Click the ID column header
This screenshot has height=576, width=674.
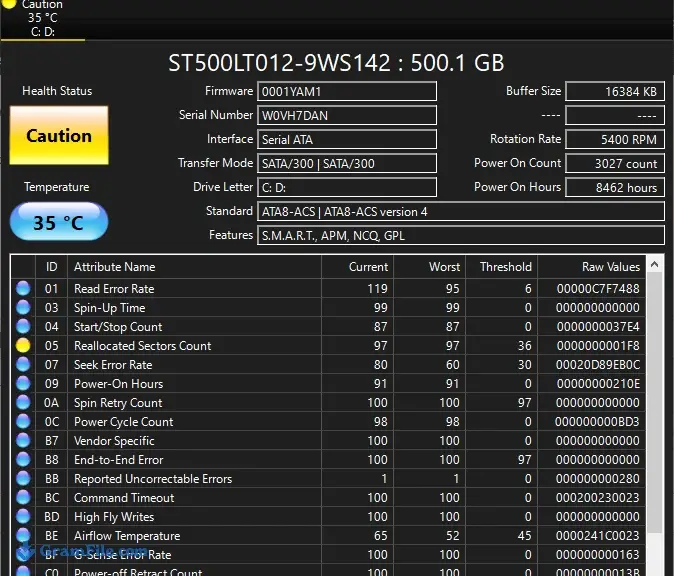(x=51, y=267)
